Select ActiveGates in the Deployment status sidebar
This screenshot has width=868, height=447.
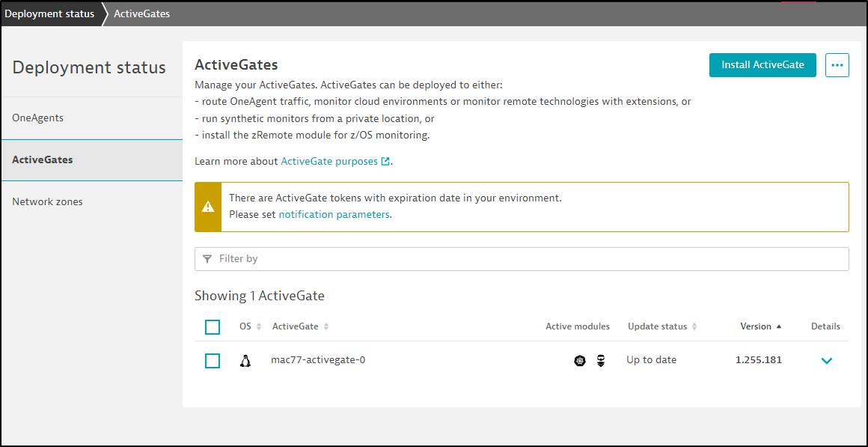[x=92, y=160]
